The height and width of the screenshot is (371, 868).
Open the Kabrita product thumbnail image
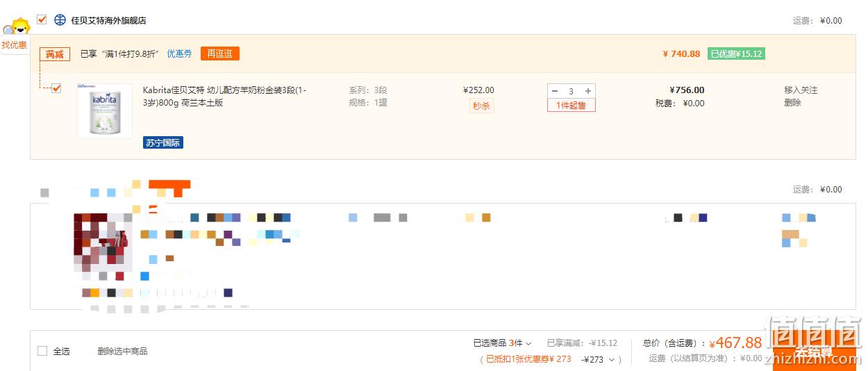coord(105,111)
